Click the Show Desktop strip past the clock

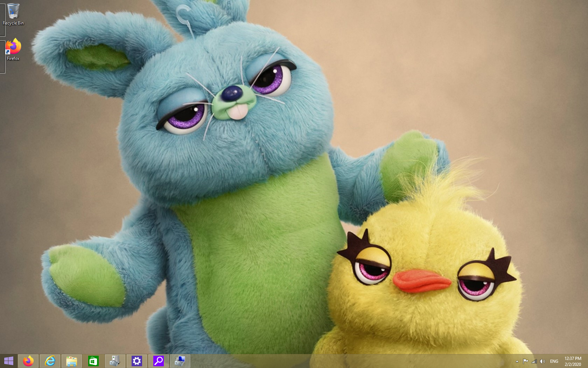tap(587, 361)
